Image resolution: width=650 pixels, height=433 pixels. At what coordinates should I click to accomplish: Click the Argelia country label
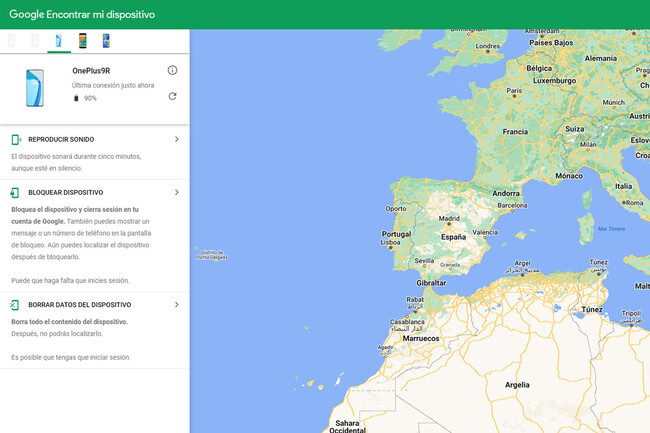(x=517, y=385)
